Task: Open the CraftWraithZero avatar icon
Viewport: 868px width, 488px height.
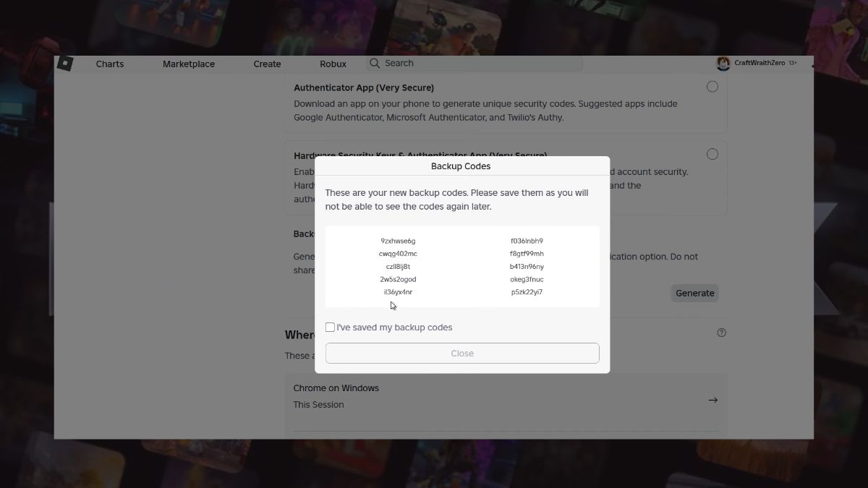Action: tap(723, 64)
